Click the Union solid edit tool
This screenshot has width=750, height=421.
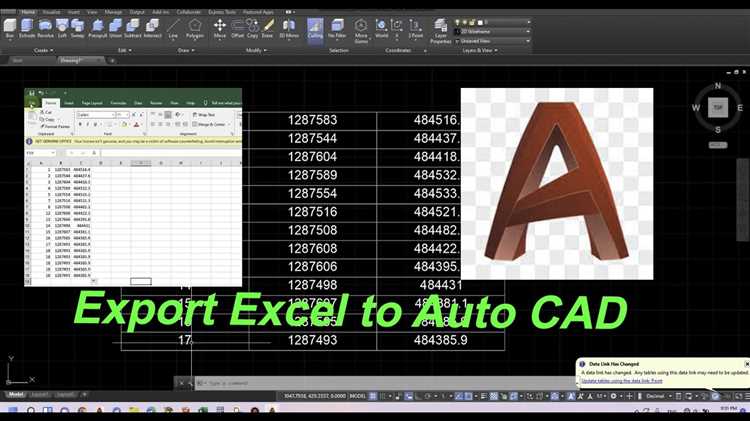[x=115, y=28]
